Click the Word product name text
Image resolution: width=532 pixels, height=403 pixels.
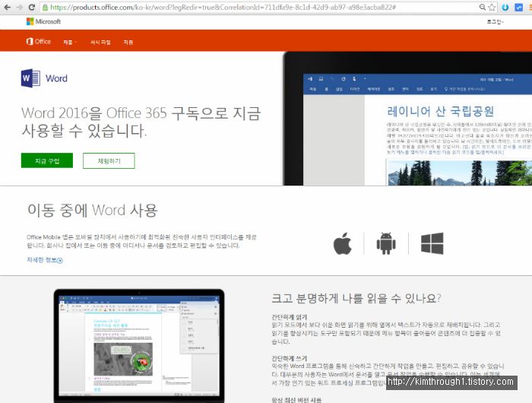56,78
